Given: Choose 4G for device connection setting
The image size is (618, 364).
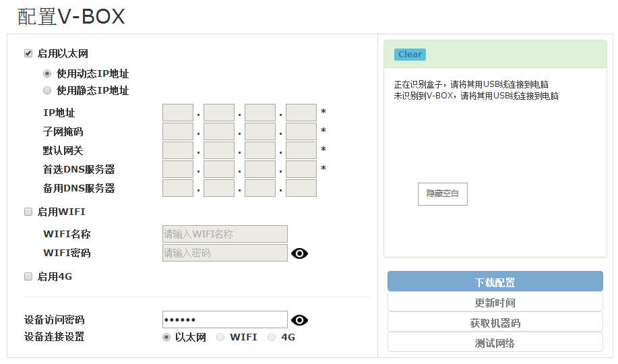Looking at the screenshot, I should tap(272, 337).
